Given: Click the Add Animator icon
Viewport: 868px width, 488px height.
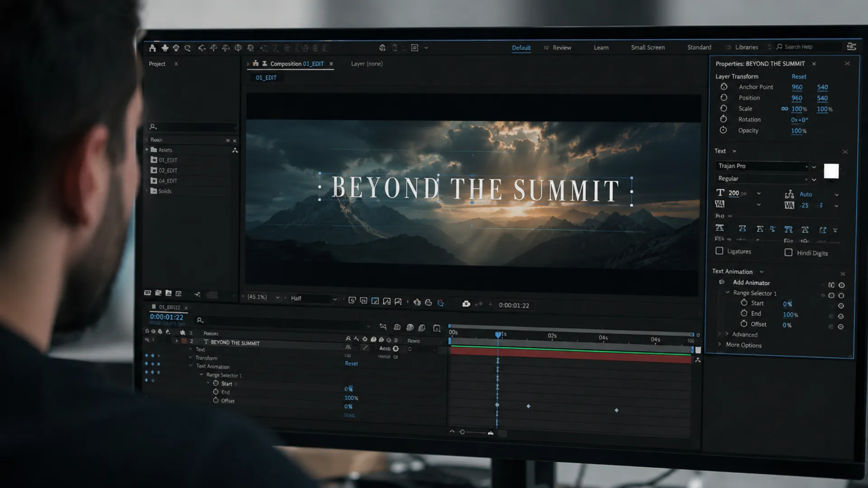Looking at the screenshot, I should [x=722, y=282].
